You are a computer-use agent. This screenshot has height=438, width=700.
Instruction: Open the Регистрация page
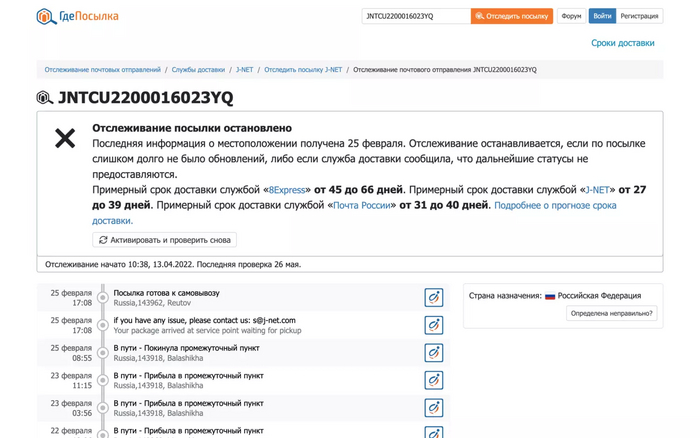pyautogui.click(x=639, y=16)
